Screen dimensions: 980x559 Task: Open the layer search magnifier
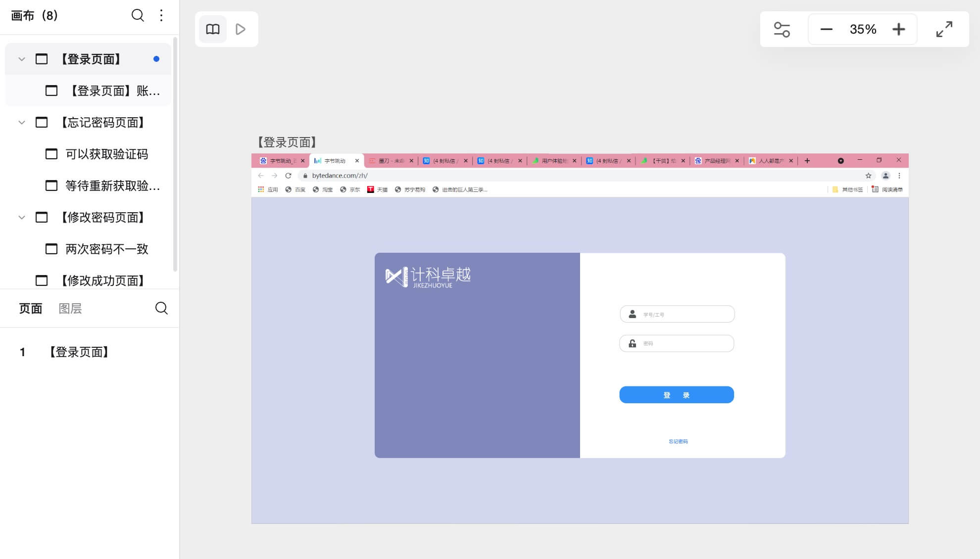click(162, 308)
